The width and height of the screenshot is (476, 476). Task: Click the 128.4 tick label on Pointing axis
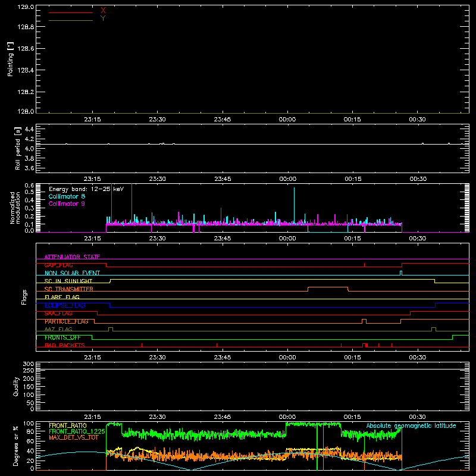(x=26, y=70)
